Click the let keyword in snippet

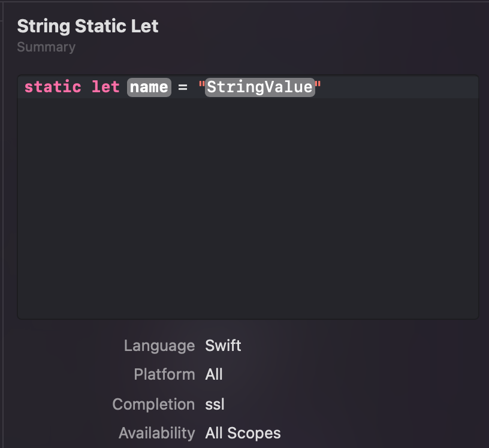click(x=105, y=87)
